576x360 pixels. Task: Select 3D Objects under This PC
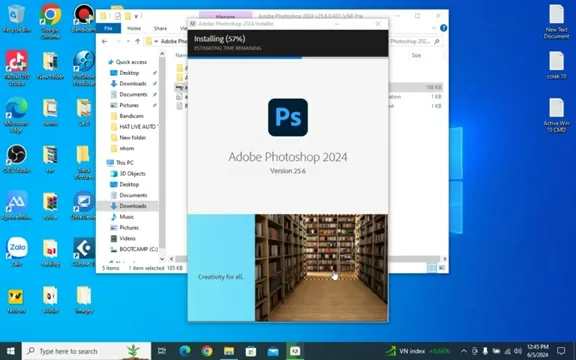point(132,173)
